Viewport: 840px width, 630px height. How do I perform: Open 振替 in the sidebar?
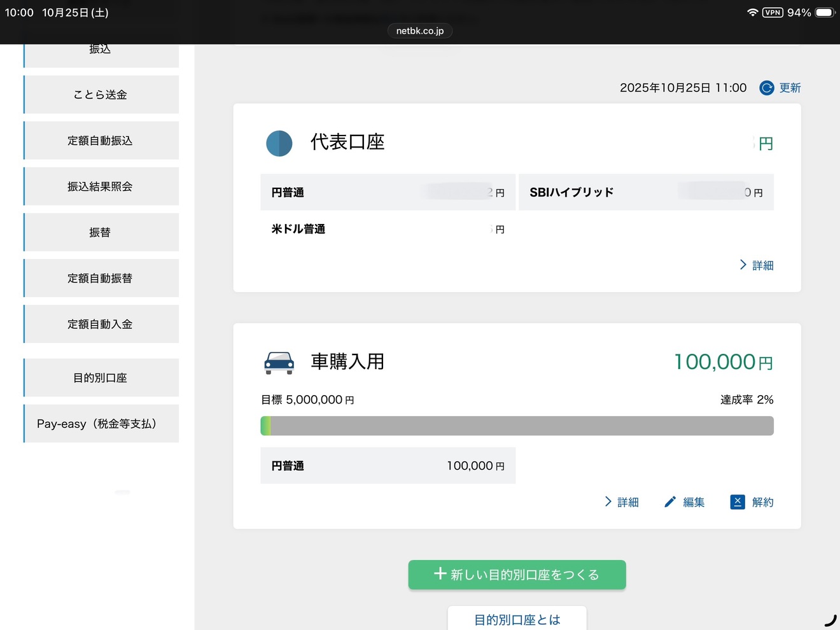click(101, 232)
